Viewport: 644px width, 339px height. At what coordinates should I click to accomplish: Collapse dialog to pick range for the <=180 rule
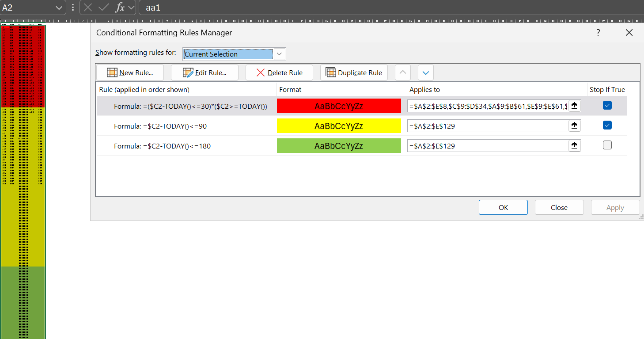coord(574,146)
